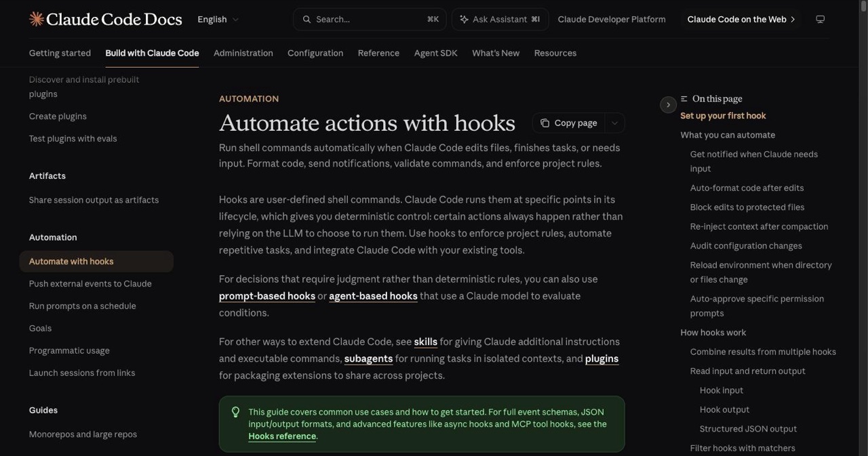
Task: Click the lightbulb tip icon
Action: point(235,412)
